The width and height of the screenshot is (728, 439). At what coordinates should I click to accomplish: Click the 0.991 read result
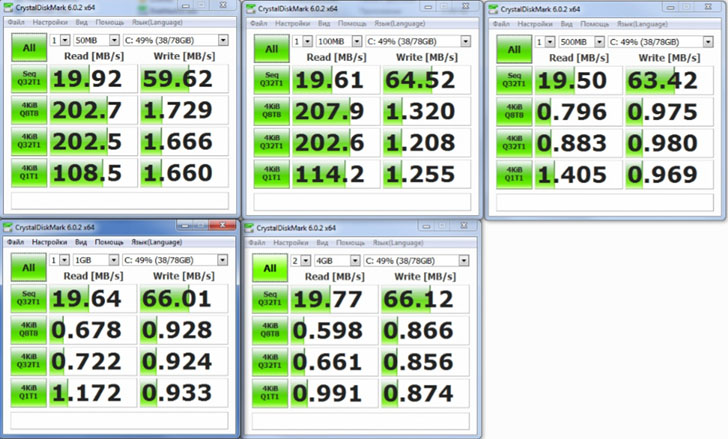[x=334, y=393]
